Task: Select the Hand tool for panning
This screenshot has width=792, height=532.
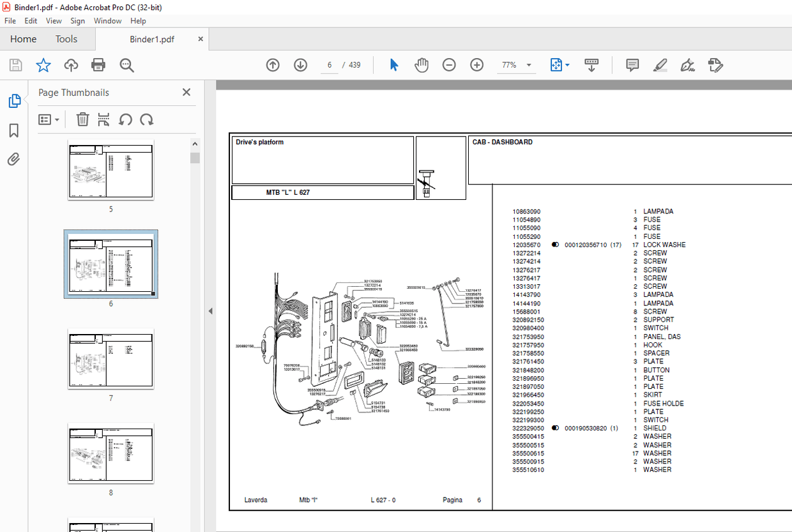Action: click(x=422, y=65)
